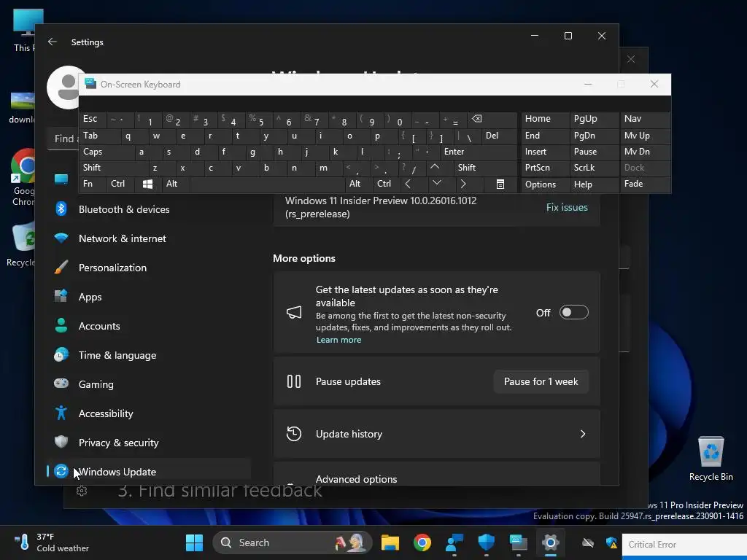Toggle the left Shift key
The image size is (747, 560).
point(113,168)
